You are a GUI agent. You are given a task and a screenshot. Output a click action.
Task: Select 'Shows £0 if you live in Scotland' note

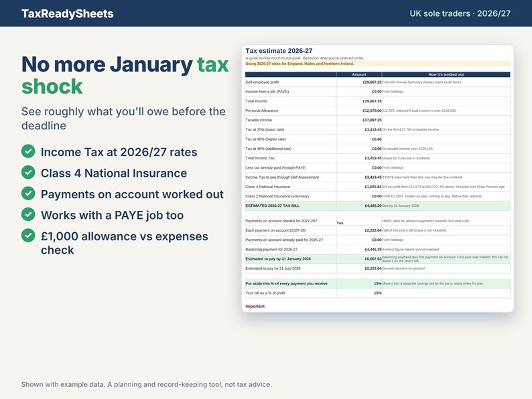[406, 158]
